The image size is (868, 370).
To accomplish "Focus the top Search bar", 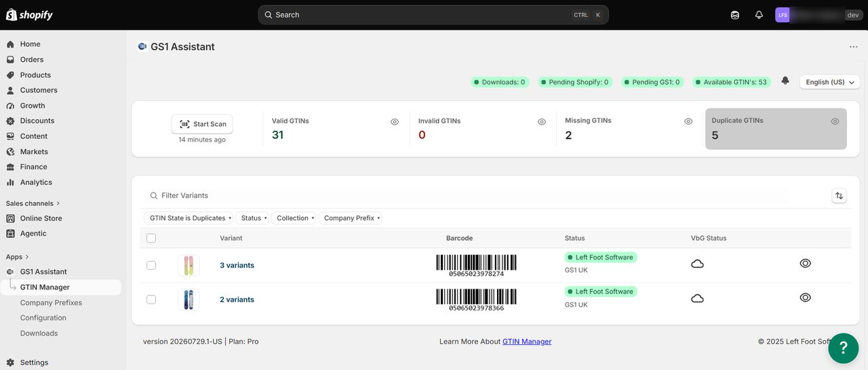I will click(x=433, y=15).
